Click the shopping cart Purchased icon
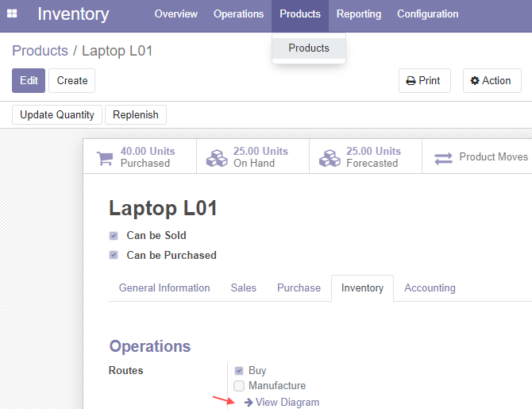This screenshot has height=409, width=532. tap(105, 158)
